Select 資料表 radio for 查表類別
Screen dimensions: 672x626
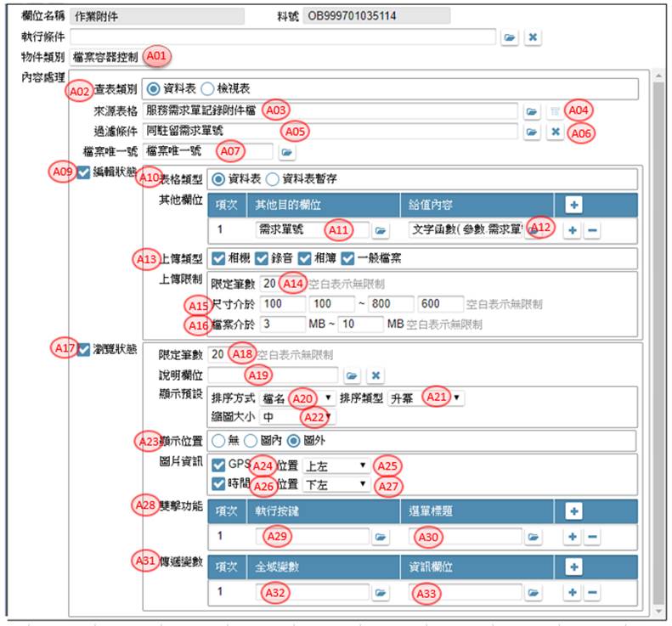pyautogui.click(x=153, y=89)
